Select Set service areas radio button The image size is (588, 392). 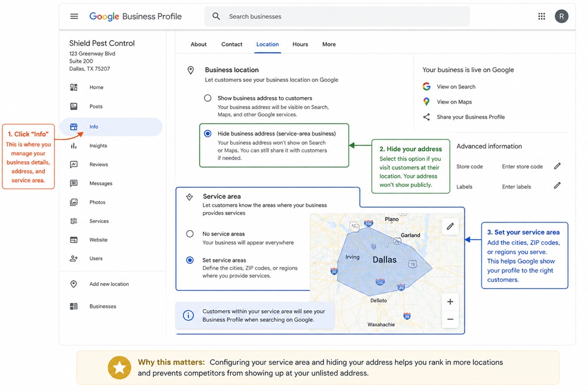pyautogui.click(x=190, y=260)
